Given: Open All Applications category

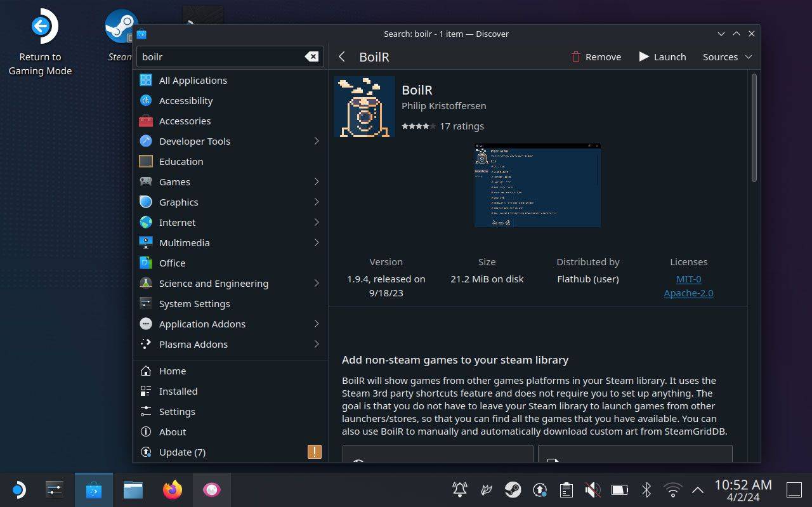Looking at the screenshot, I should (x=230, y=80).
